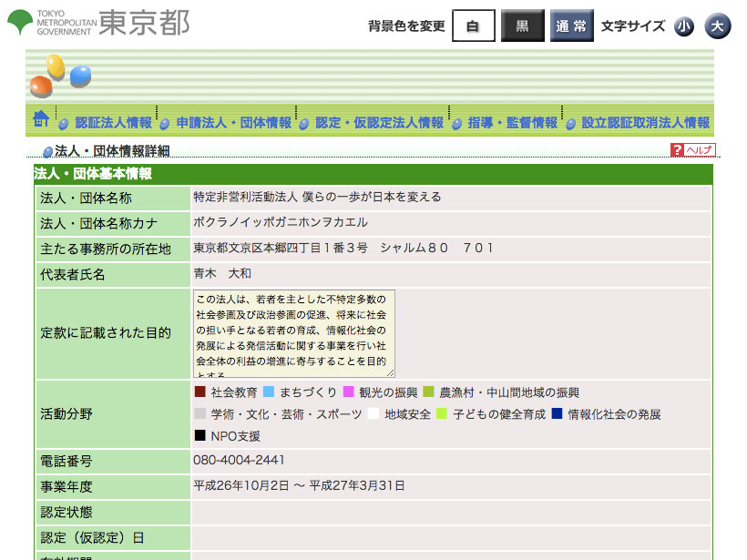Click blue bullet icon beside 法人・団体情報詳細
The width and height of the screenshot is (747, 560).
pos(47,151)
